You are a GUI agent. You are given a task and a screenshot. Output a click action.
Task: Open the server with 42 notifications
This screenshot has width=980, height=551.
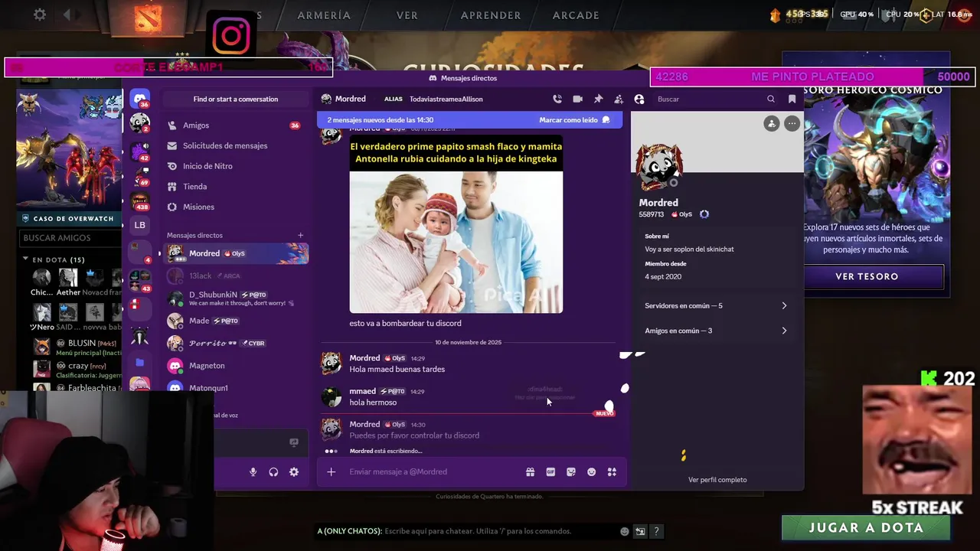[139, 151]
